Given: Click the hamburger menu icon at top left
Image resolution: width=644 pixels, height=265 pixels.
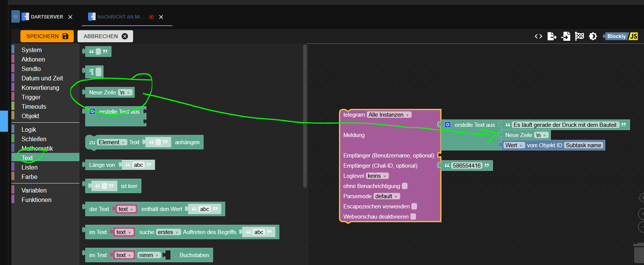Looking at the screenshot, I should (16, 17).
